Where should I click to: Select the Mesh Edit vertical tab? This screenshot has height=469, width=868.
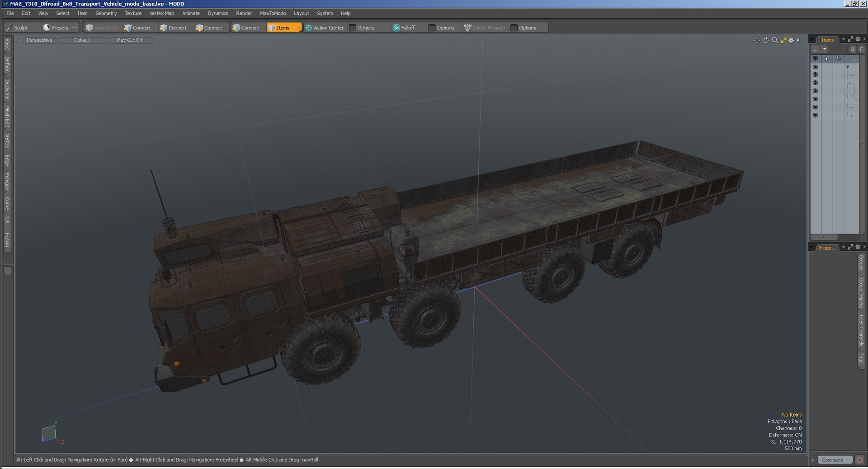tap(7, 117)
